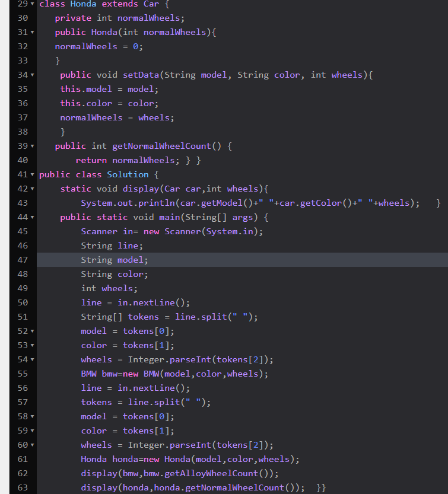Image resolution: width=448 pixels, height=494 pixels.
Task: Click 'public Honda(int normalWheels){' constructor line
Action: tap(135, 32)
